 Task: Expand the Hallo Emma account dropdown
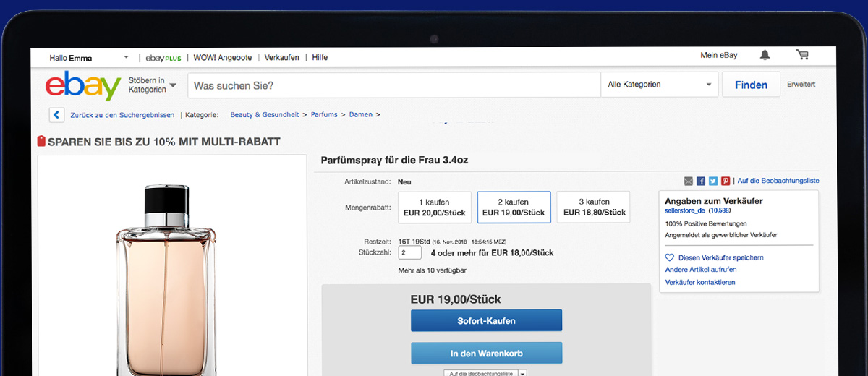[x=126, y=58]
